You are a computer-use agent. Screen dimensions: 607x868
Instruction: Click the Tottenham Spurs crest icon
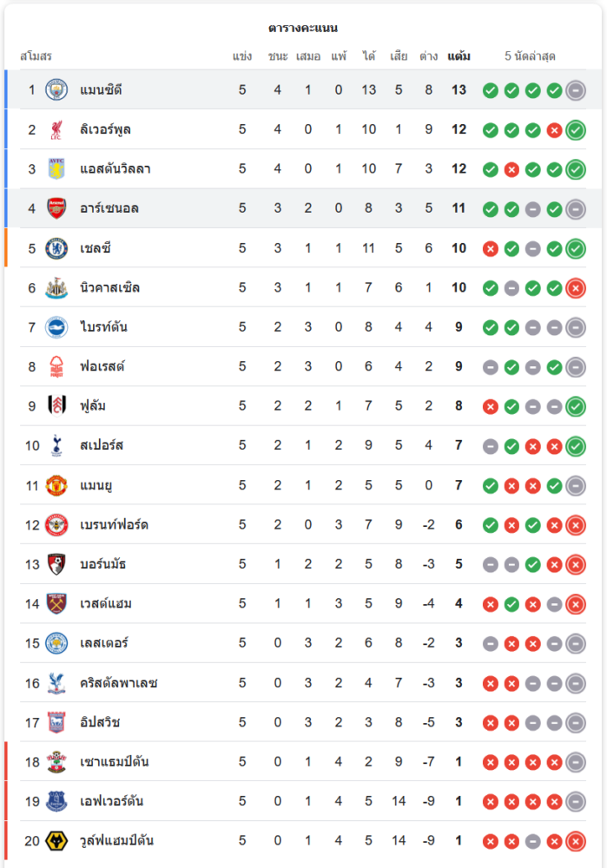[56, 446]
